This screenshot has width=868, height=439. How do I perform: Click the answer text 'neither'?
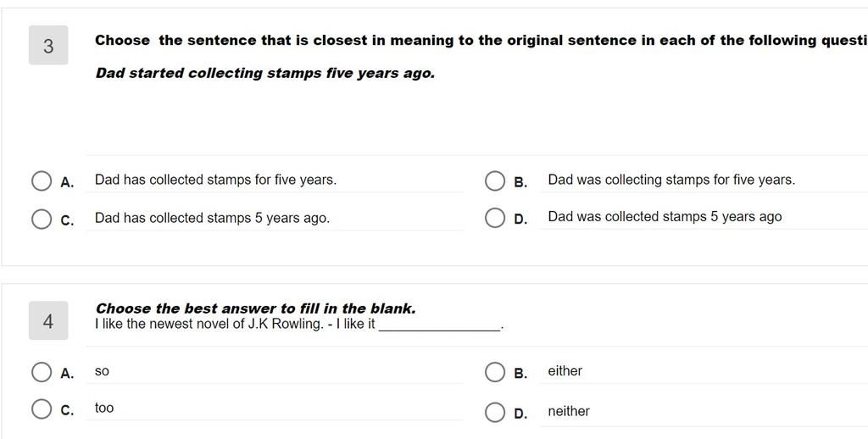[569, 411]
